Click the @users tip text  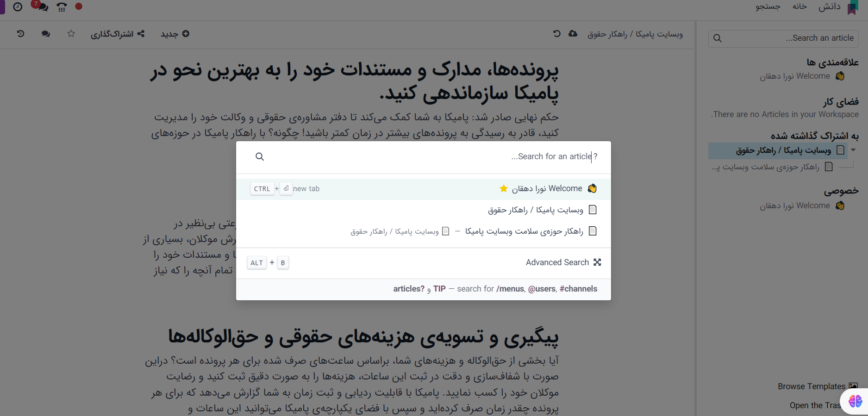tap(542, 289)
